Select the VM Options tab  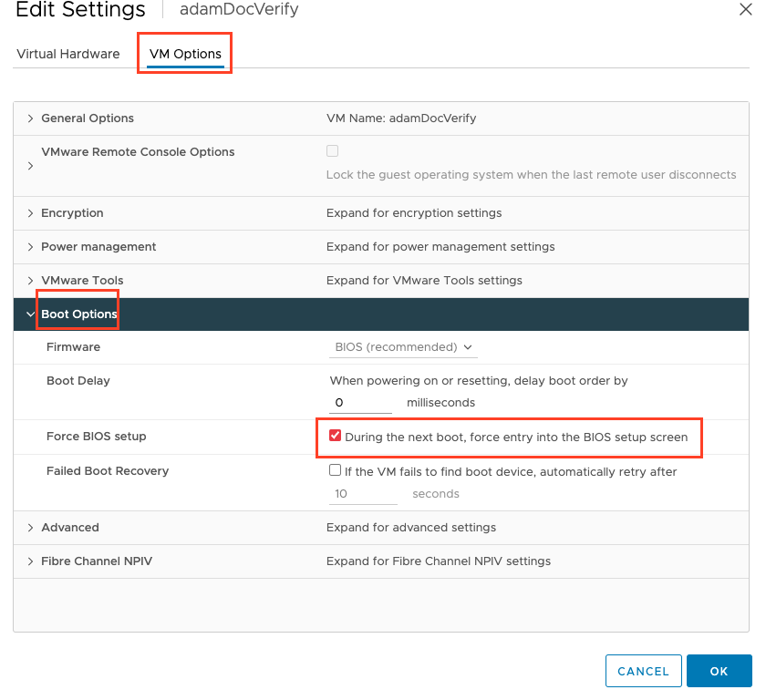tap(185, 54)
